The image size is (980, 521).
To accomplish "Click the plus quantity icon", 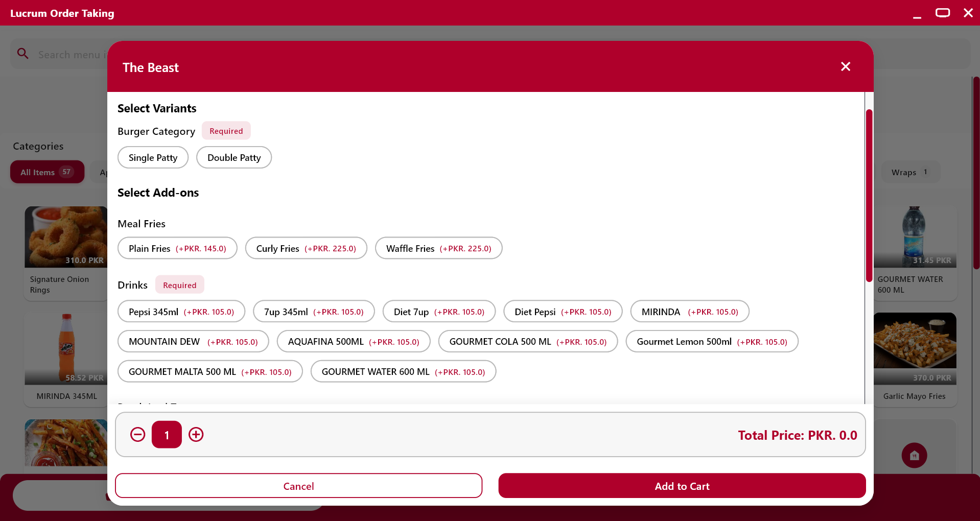I will coord(196,435).
